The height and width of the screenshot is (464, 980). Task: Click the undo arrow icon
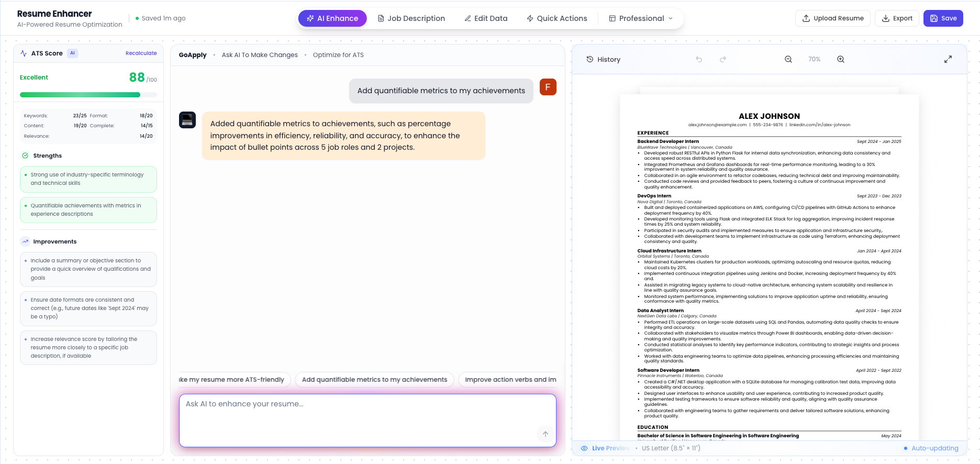click(699, 59)
